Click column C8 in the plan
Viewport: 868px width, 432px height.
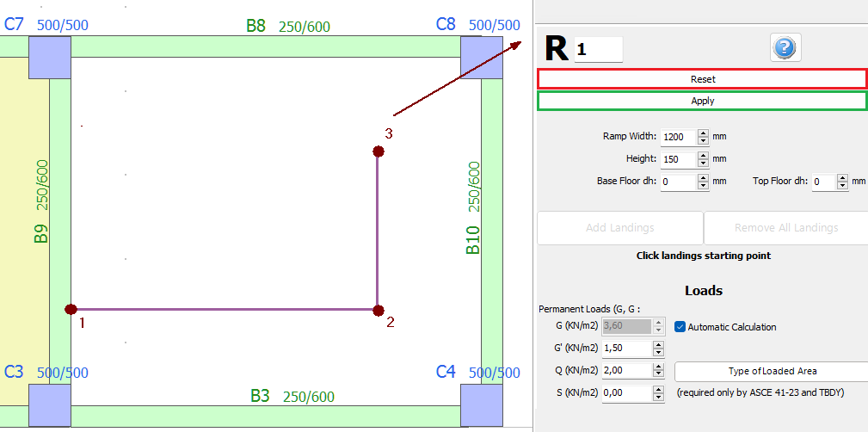[x=481, y=57]
